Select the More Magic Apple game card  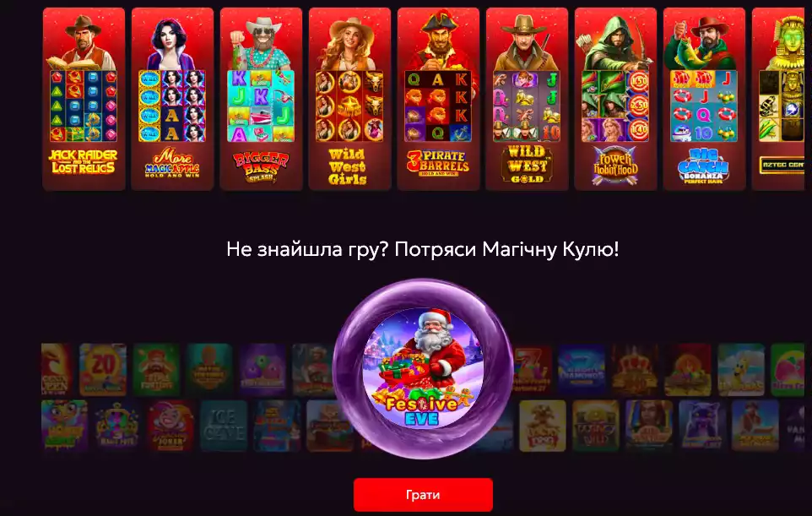172,99
